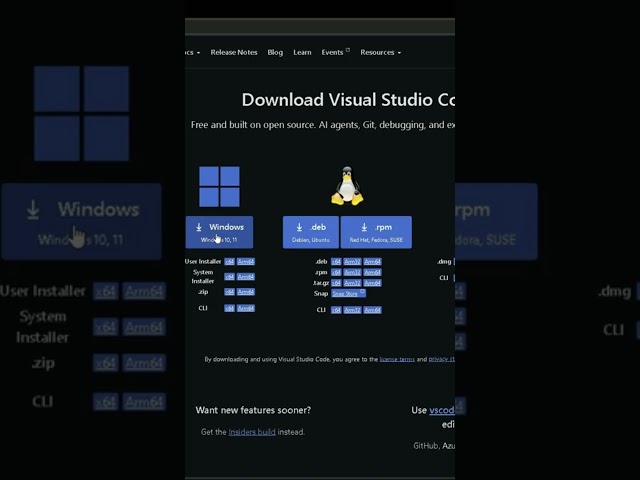Choose x64 in the Linux CLI row

[336, 310]
